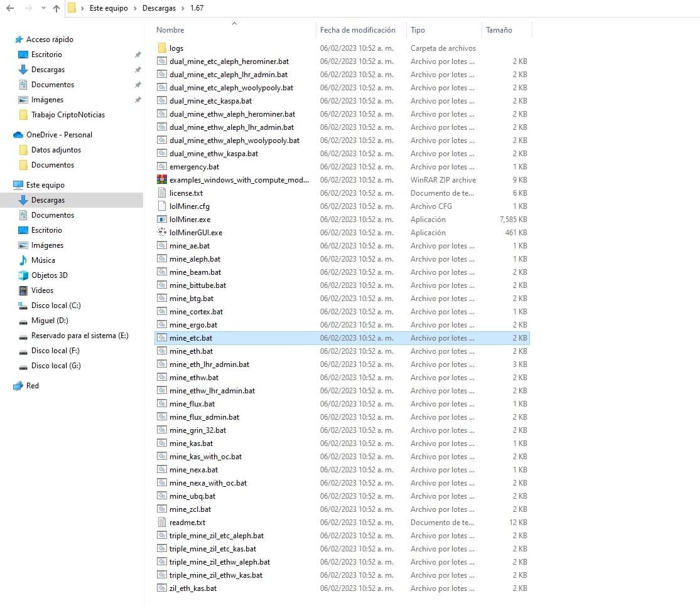Sort by Nombre column header

pos(170,30)
